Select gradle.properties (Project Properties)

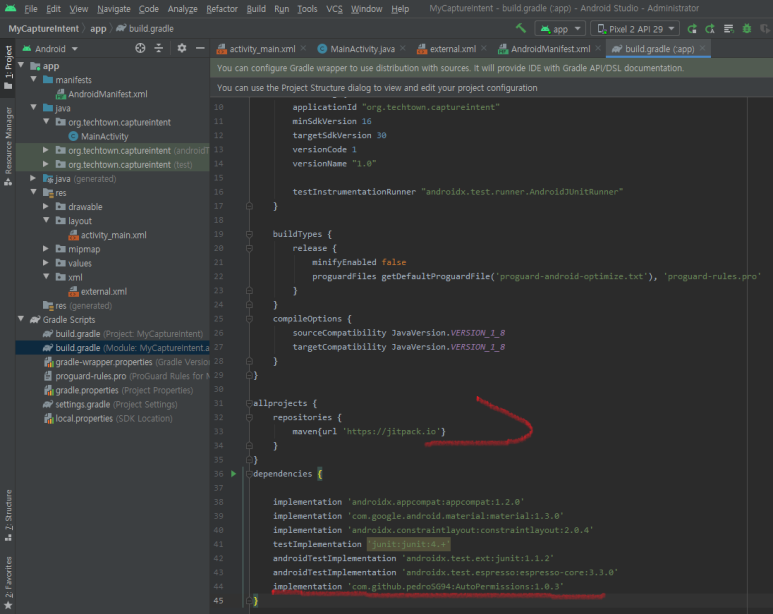118,390
